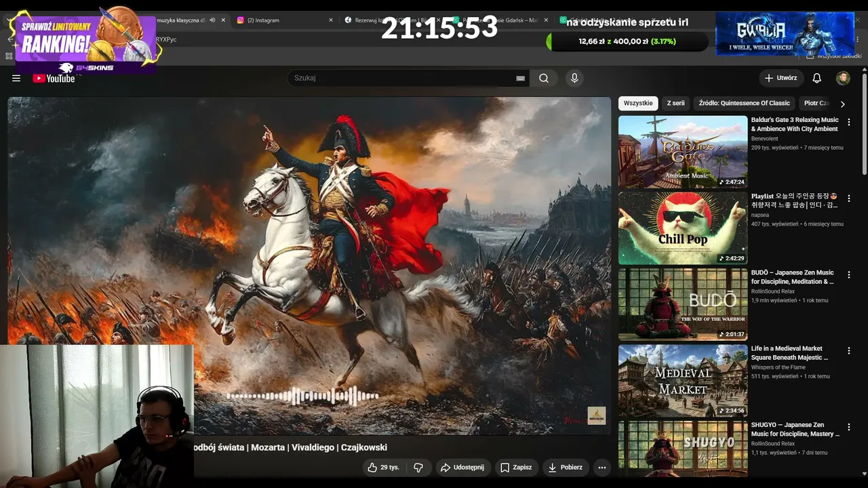868x488 pixels.
Task: Download the video with Pobierz
Action: tap(565, 467)
